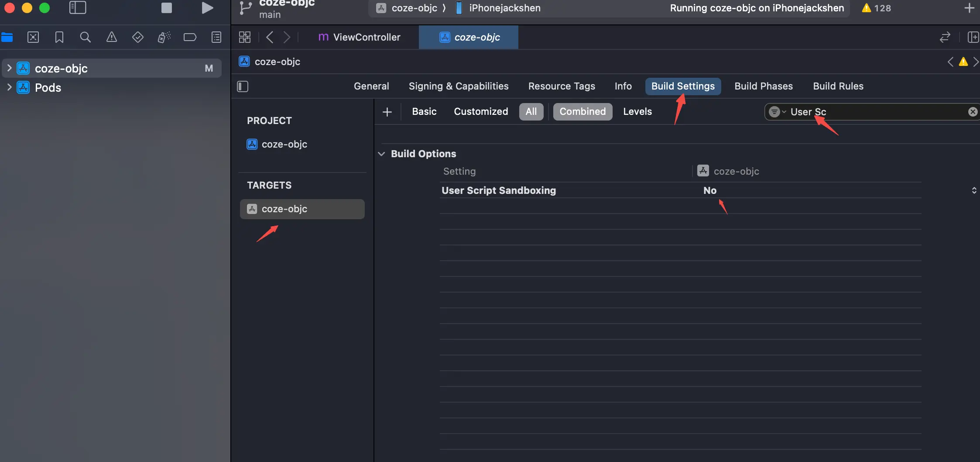Open the Info tab
This screenshot has height=462, width=980.
623,86
